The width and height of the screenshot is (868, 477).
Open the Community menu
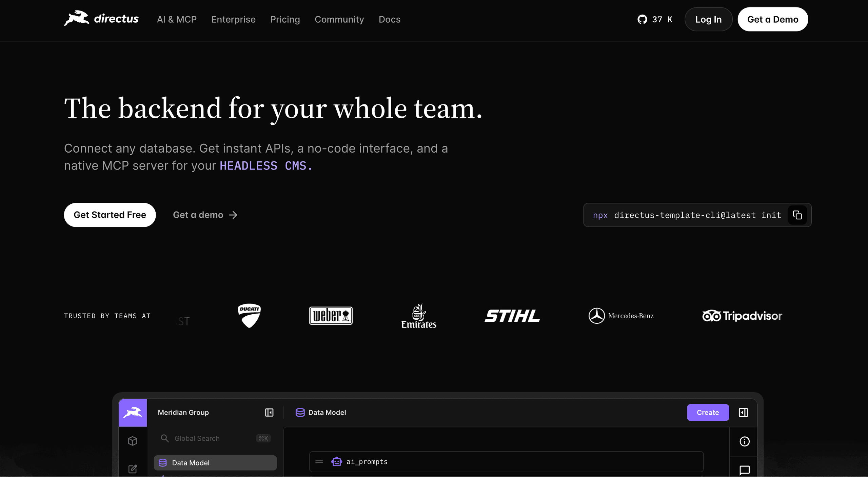click(x=339, y=19)
